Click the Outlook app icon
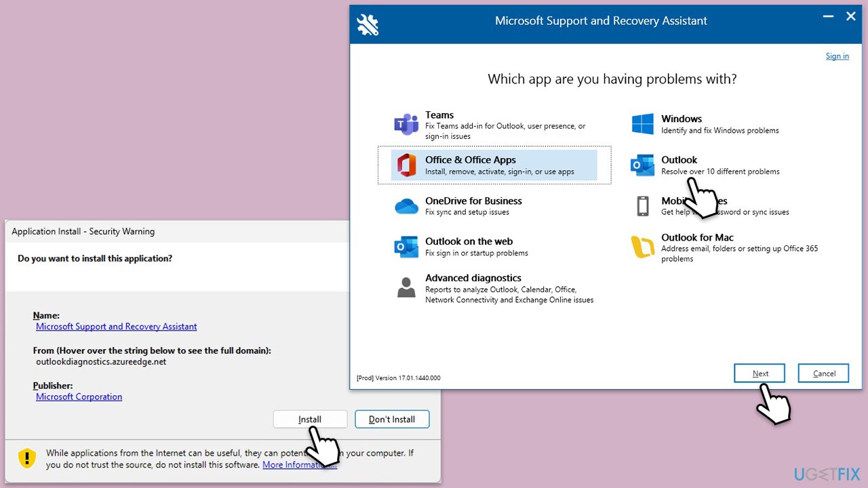Viewport: 868px width, 488px height. point(642,165)
